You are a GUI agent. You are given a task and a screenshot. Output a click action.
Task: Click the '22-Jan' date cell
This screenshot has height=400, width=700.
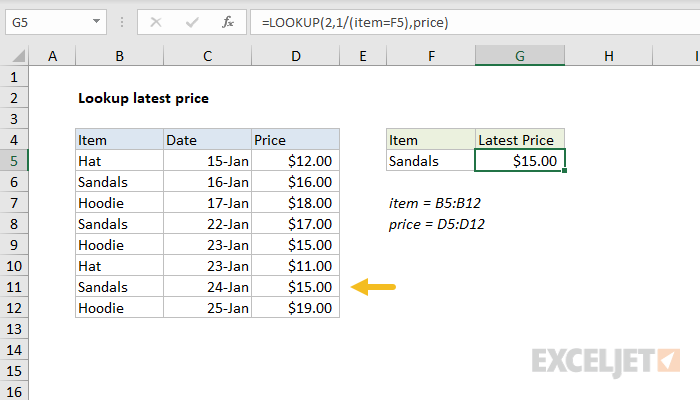pyautogui.click(x=207, y=224)
